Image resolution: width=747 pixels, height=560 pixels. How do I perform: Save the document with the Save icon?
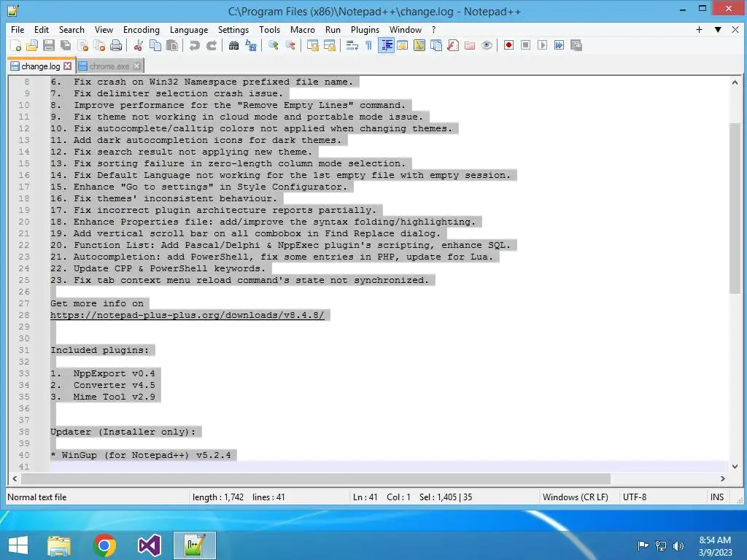(x=49, y=45)
